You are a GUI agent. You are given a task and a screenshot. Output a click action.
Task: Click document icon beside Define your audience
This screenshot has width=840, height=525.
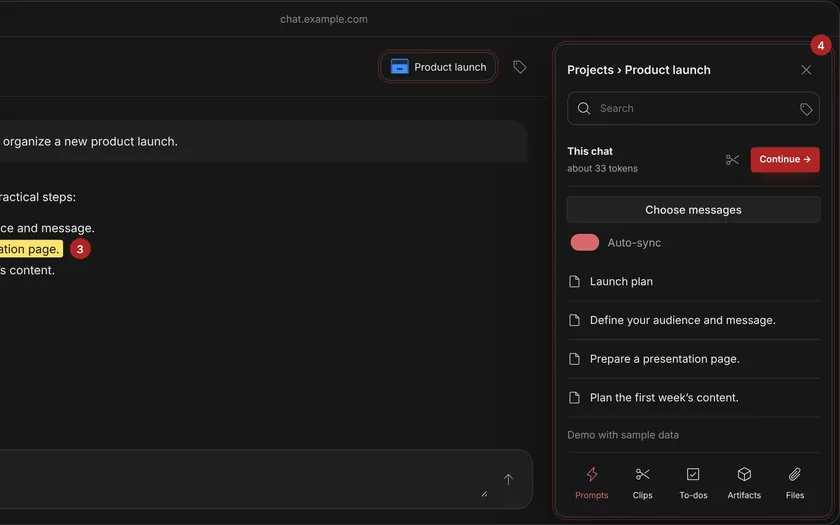click(574, 320)
